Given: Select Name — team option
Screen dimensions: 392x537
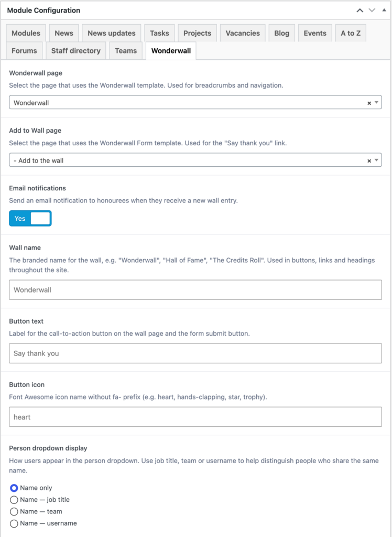Looking at the screenshot, I should 14,511.
